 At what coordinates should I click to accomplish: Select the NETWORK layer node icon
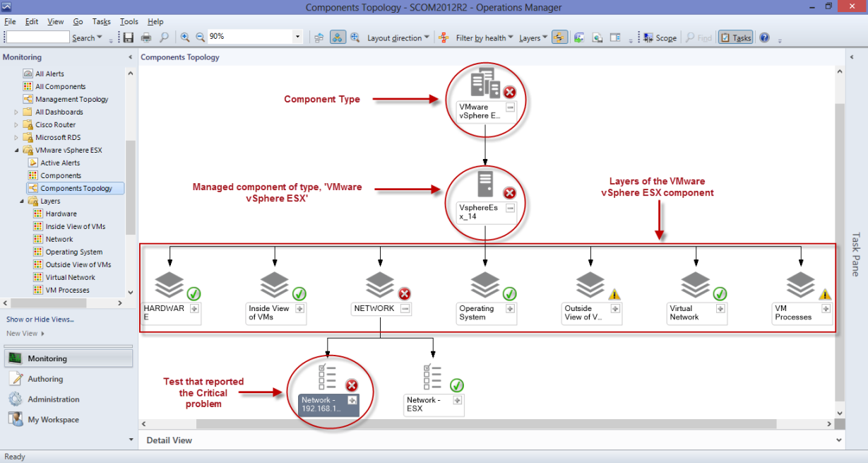[x=380, y=284]
